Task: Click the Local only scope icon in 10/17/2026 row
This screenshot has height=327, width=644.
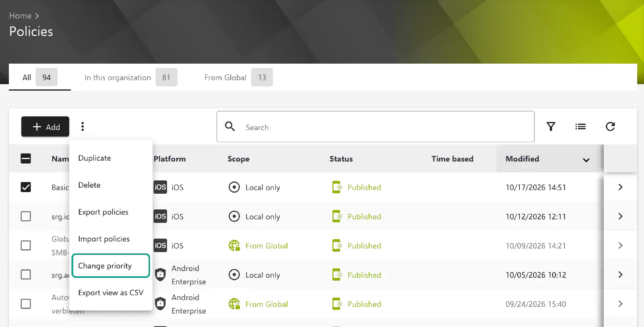Action: [x=234, y=187]
